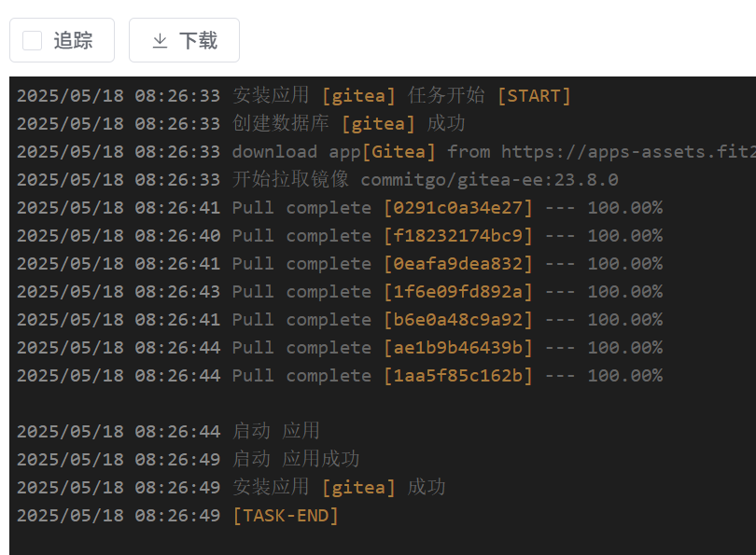The height and width of the screenshot is (555, 756).
Task: Click the 追踪 label text
Action: pos(73,40)
